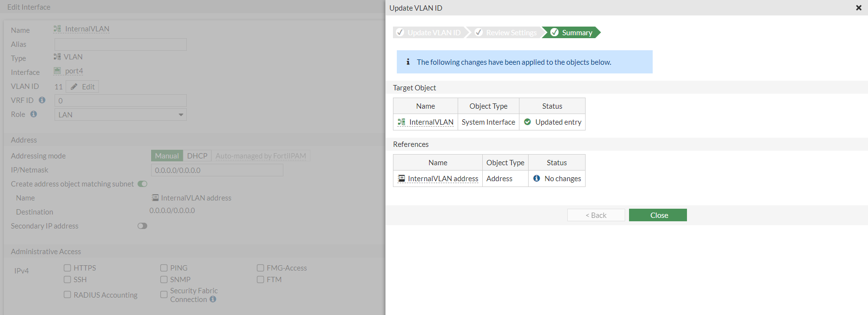Click the green Updated entry status icon

click(528, 122)
